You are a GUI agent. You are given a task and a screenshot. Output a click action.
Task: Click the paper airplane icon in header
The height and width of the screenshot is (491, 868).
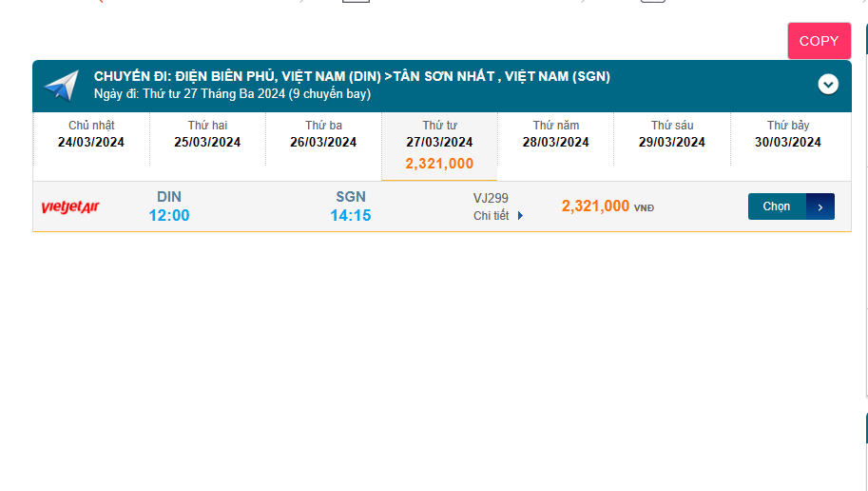click(61, 85)
